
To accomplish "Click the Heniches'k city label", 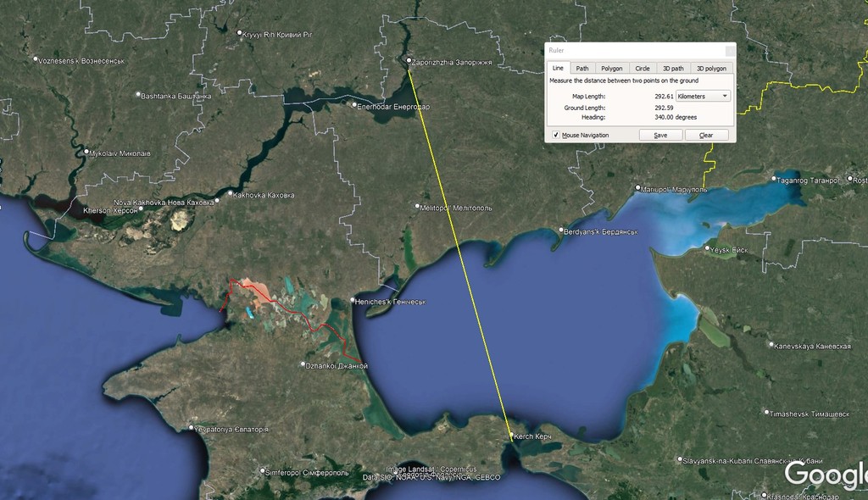I will coord(390,302).
